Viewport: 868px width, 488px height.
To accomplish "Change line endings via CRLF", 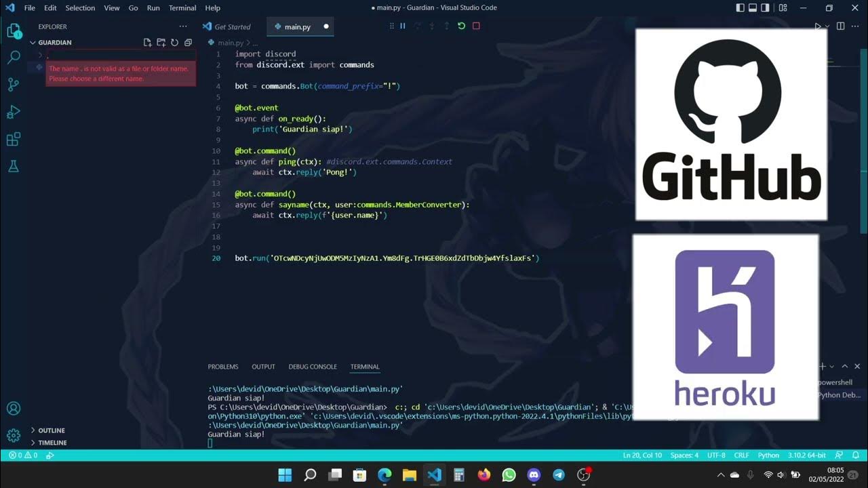I will click(x=741, y=455).
